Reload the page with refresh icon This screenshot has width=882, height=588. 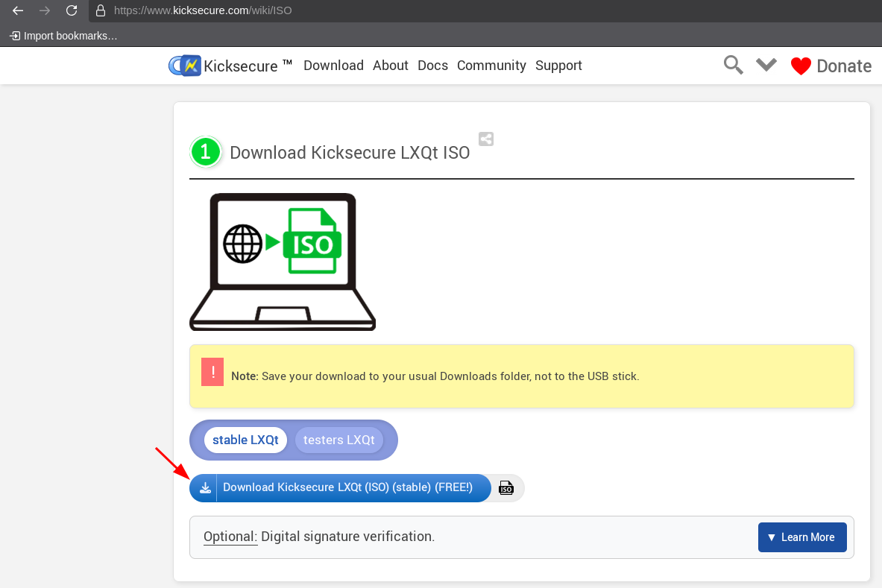click(72, 10)
